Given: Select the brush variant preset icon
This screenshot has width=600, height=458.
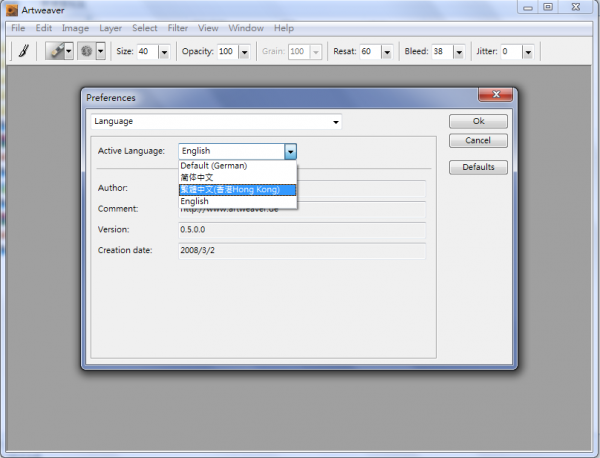Looking at the screenshot, I should (x=55, y=51).
